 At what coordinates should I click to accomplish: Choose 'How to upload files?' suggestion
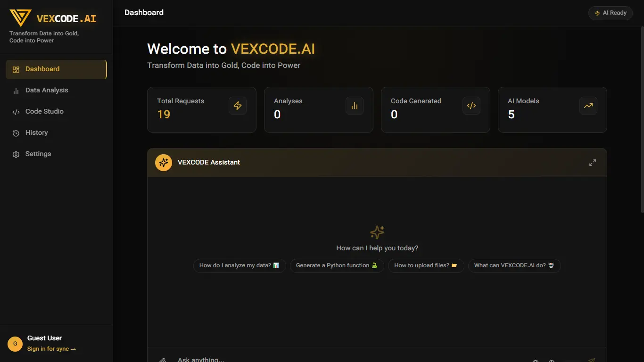point(426,265)
